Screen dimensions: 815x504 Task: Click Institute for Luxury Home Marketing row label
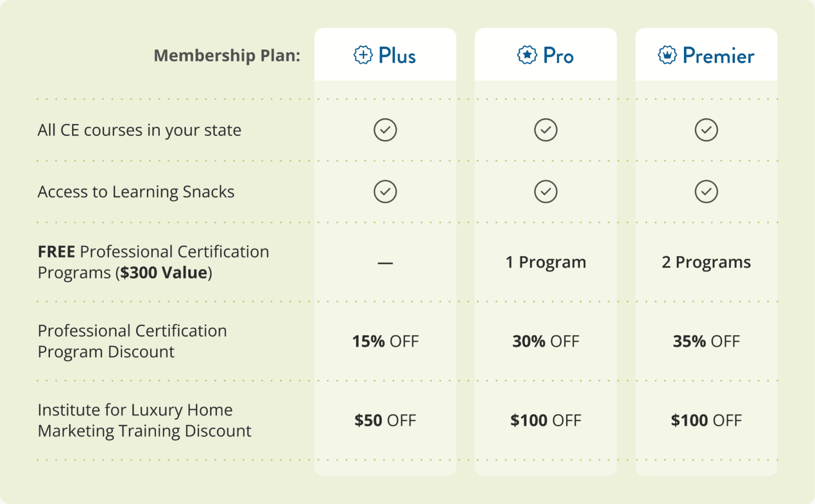[x=144, y=420]
